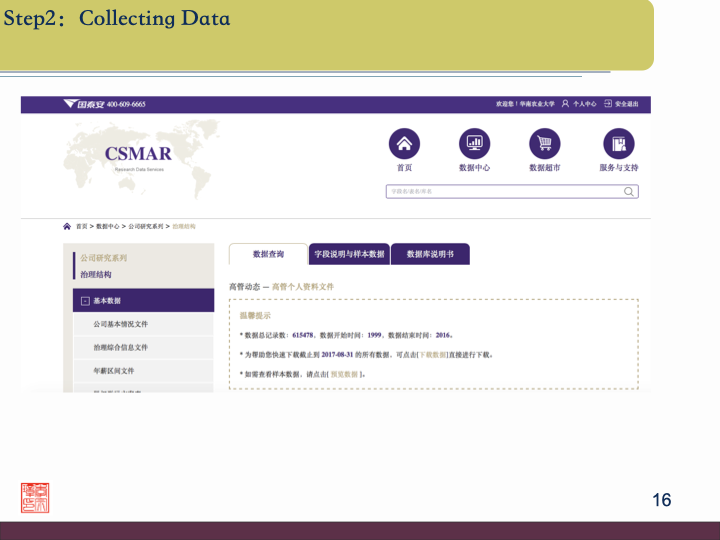The height and width of the screenshot is (540, 720).
Task: Select 公司基本情况文件 in the sidebar
Action: coord(120,324)
